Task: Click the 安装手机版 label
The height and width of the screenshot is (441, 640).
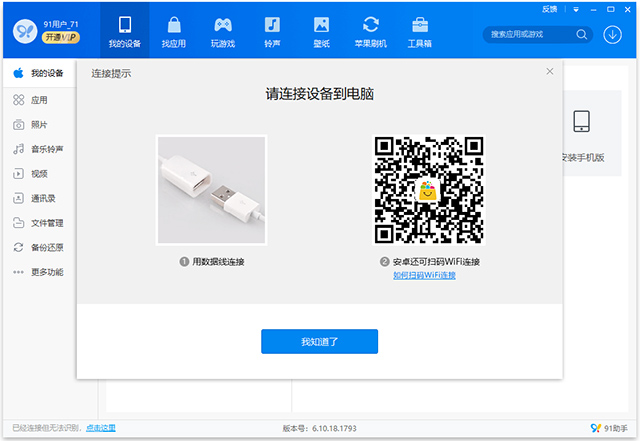Action: tap(583, 158)
